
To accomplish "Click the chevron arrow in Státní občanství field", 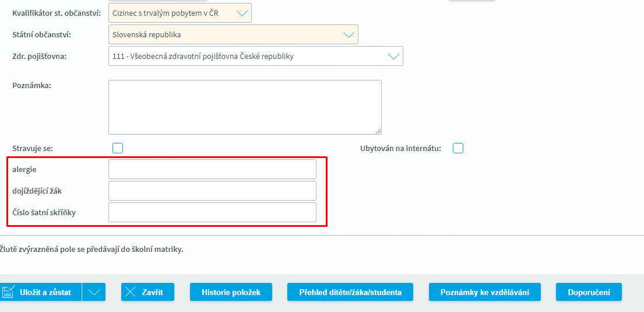I will pyautogui.click(x=349, y=34).
